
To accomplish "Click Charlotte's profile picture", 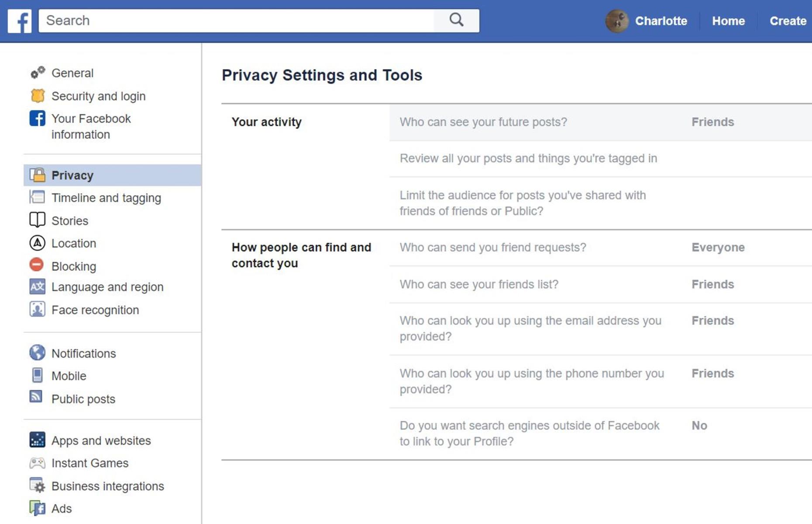I will pos(617,21).
